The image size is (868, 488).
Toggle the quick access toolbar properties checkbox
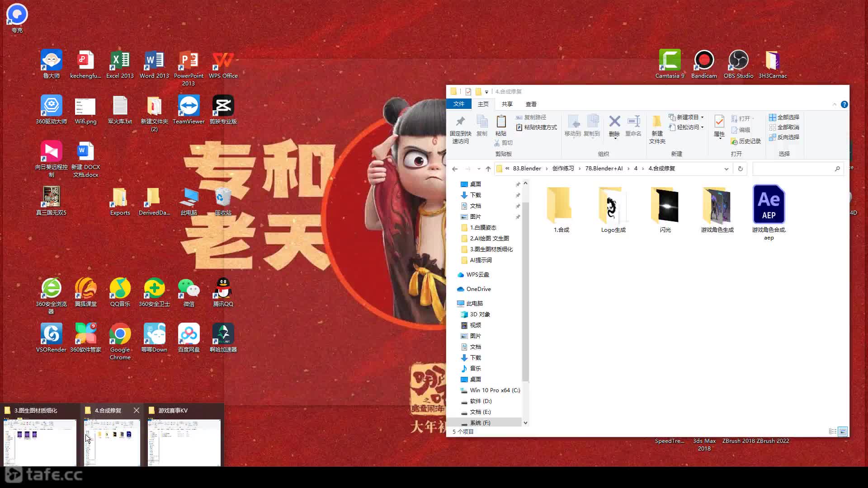click(x=468, y=92)
